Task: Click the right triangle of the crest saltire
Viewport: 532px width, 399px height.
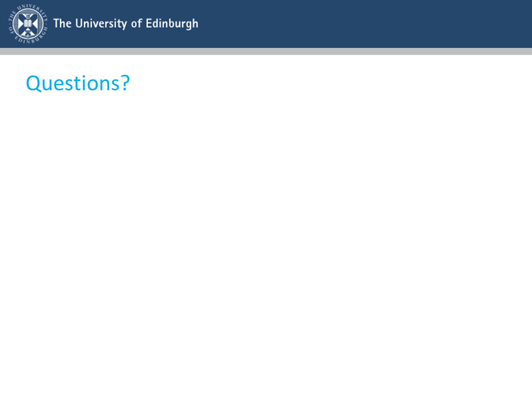Action: point(35,23)
